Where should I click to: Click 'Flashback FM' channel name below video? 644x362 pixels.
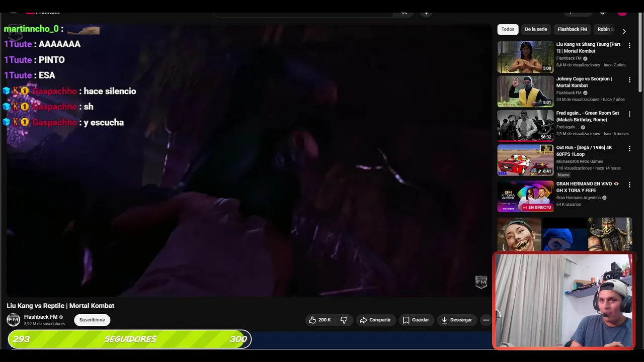(x=41, y=317)
